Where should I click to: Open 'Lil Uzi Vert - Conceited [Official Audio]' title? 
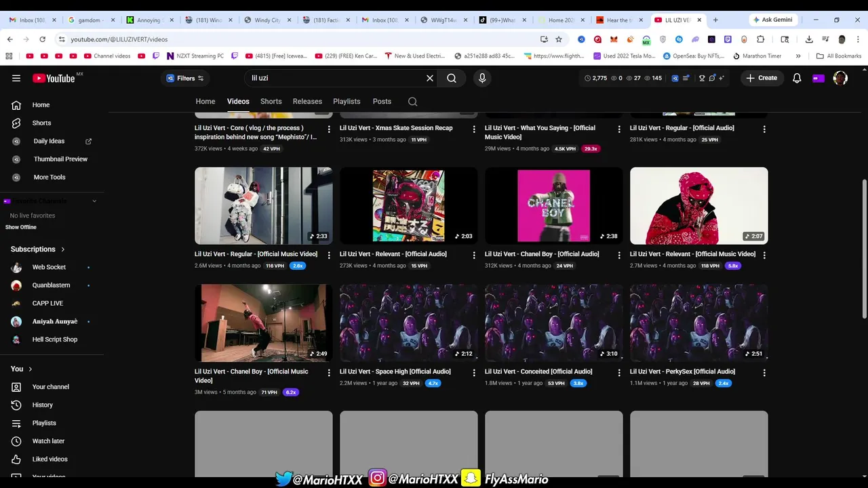[x=538, y=371]
